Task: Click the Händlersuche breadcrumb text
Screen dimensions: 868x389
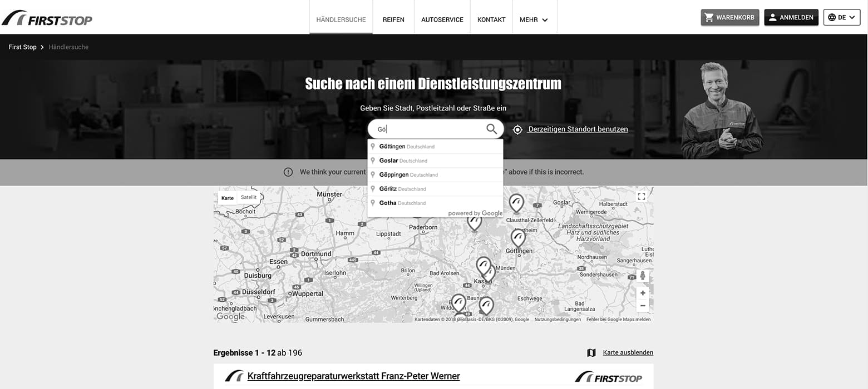Action: (x=68, y=47)
